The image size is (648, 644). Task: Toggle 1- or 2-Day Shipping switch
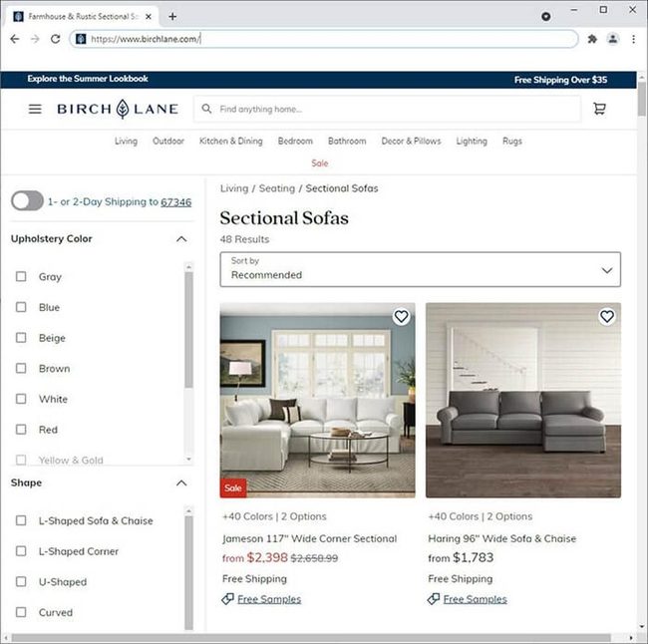coord(27,201)
